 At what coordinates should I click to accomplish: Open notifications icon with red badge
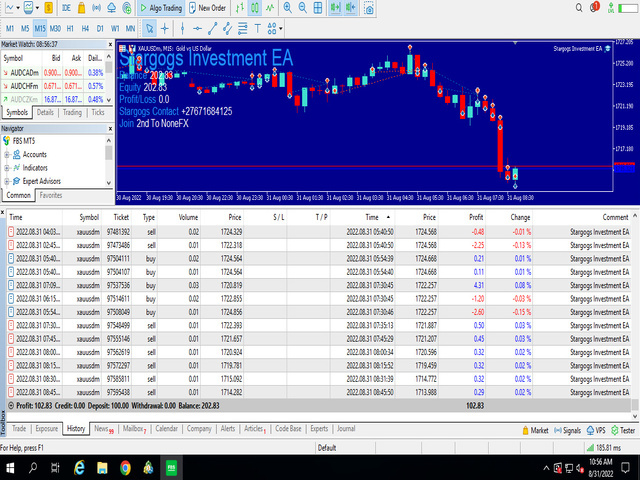(x=594, y=7)
